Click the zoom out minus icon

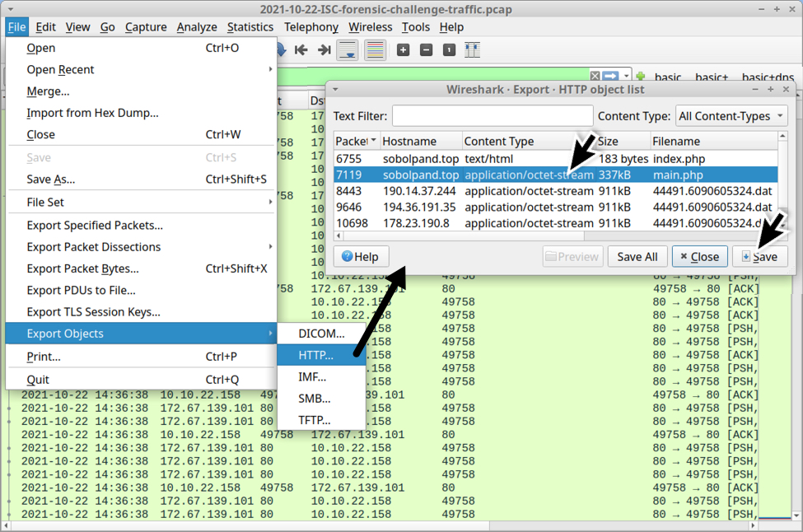(426, 50)
